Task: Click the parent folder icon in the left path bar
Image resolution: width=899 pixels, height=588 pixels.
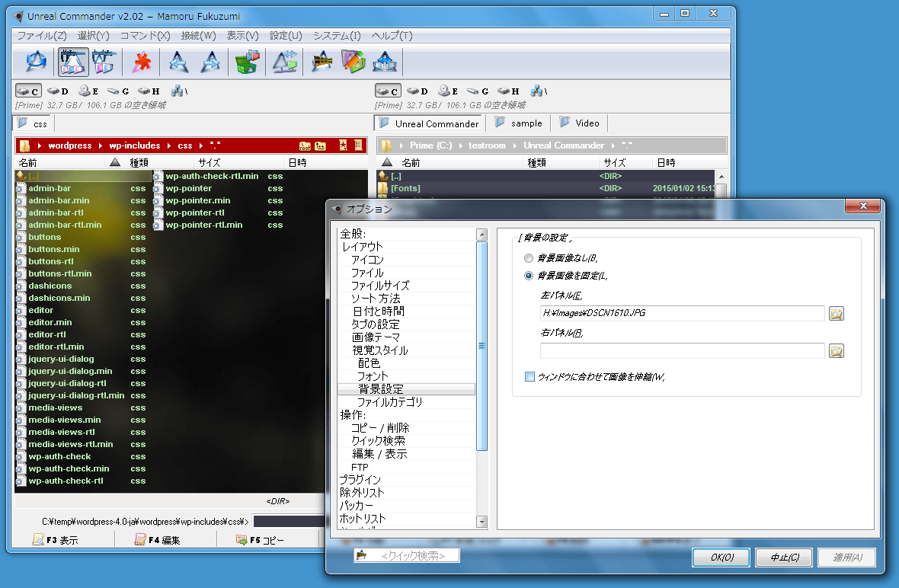Action: (x=320, y=145)
